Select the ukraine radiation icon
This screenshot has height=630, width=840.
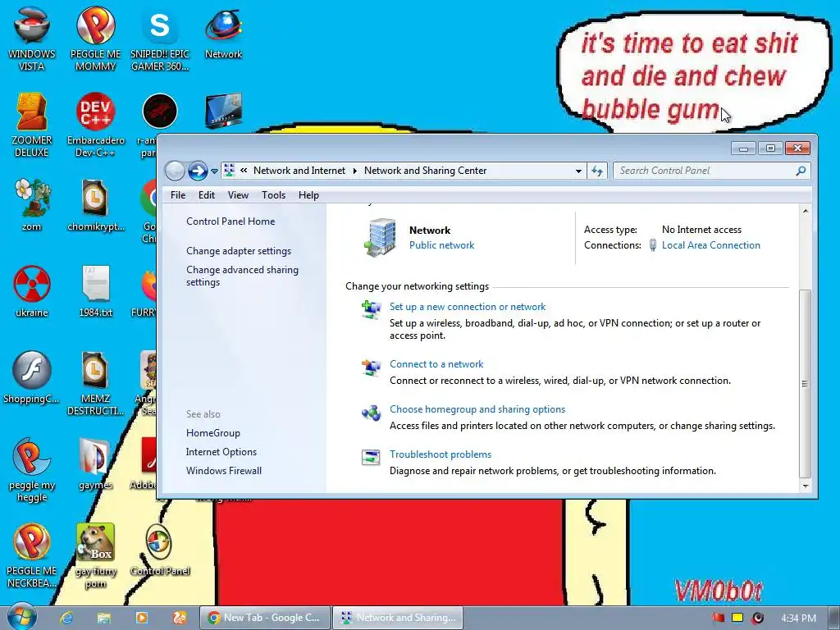click(x=32, y=291)
